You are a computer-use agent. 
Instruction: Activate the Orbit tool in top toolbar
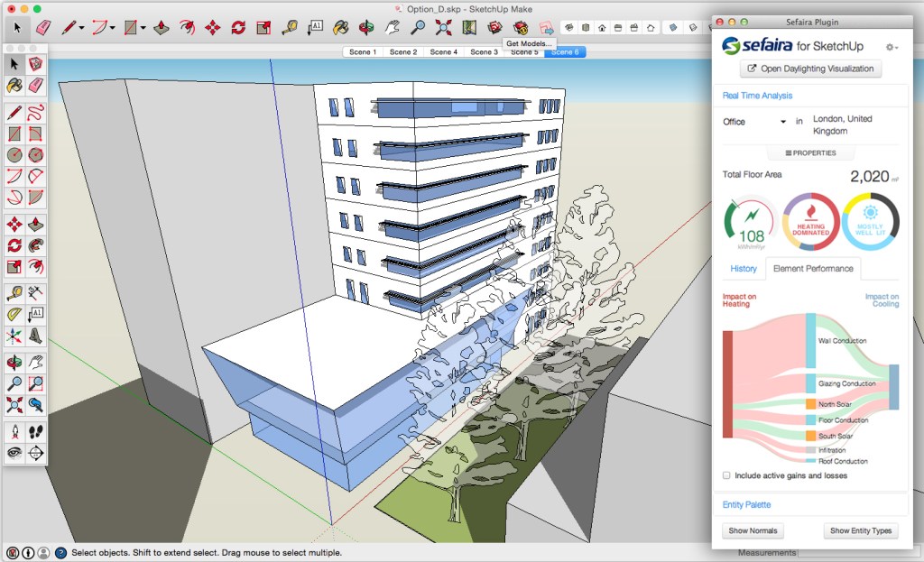(367, 28)
